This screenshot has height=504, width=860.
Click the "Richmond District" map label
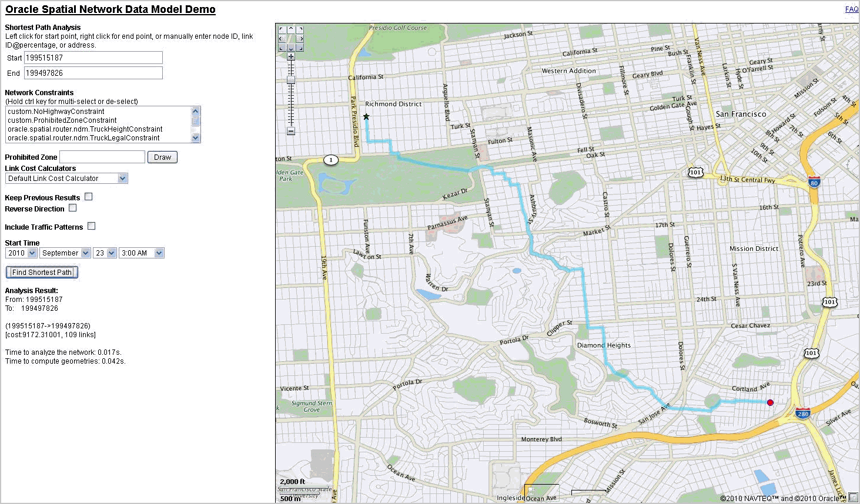[393, 104]
